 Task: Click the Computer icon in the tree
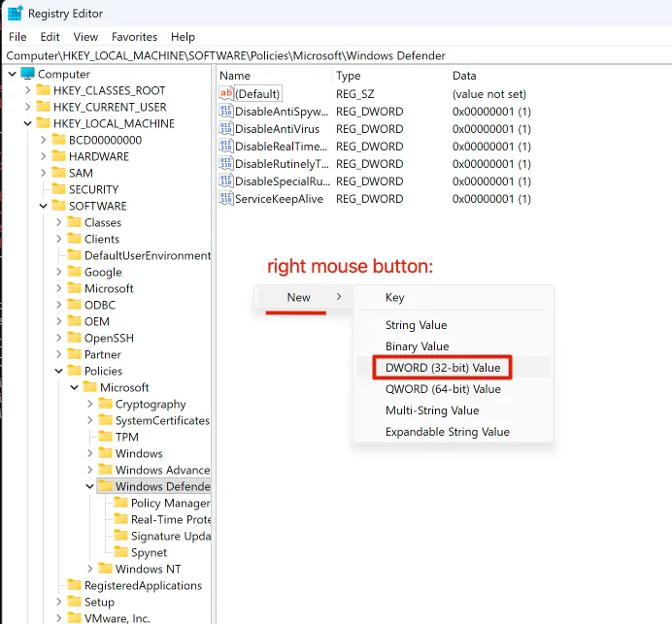click(27, 74)
